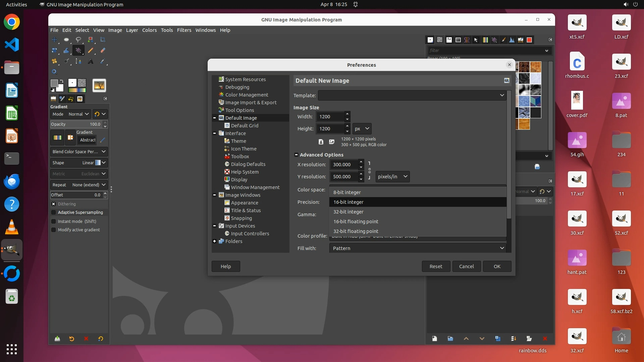Click the Reset button in Preferences

pyautogui.click(x=436, y=266)
